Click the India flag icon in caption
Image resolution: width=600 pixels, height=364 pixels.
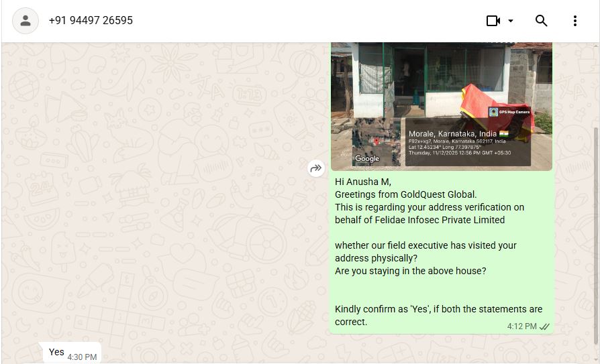(x=503, y=134)
